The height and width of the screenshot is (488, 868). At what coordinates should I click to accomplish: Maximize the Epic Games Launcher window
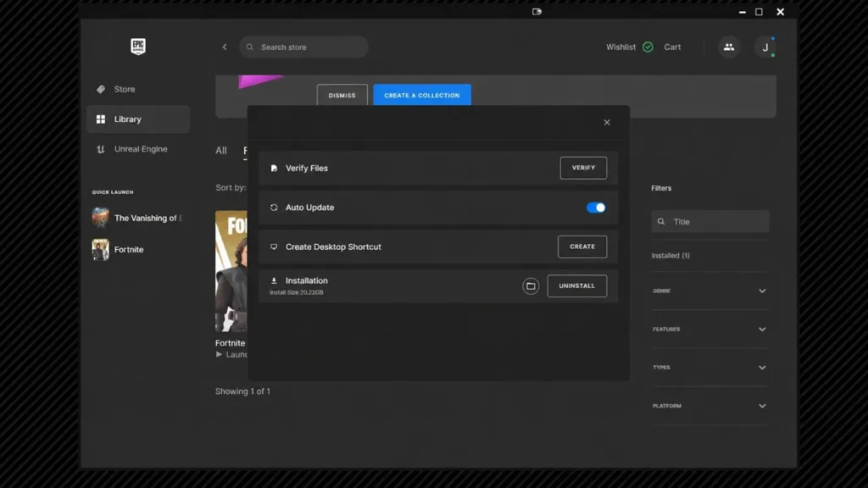(759, 12)
